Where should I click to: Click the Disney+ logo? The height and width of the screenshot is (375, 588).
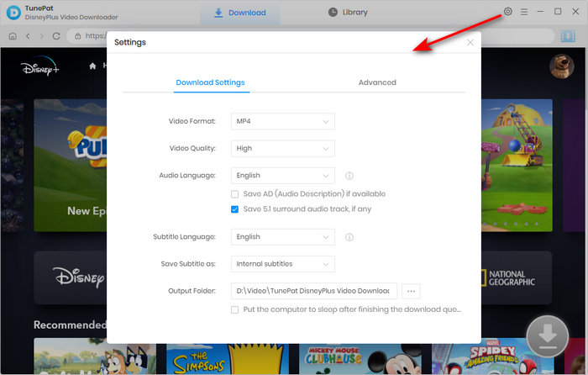(39, 66)
